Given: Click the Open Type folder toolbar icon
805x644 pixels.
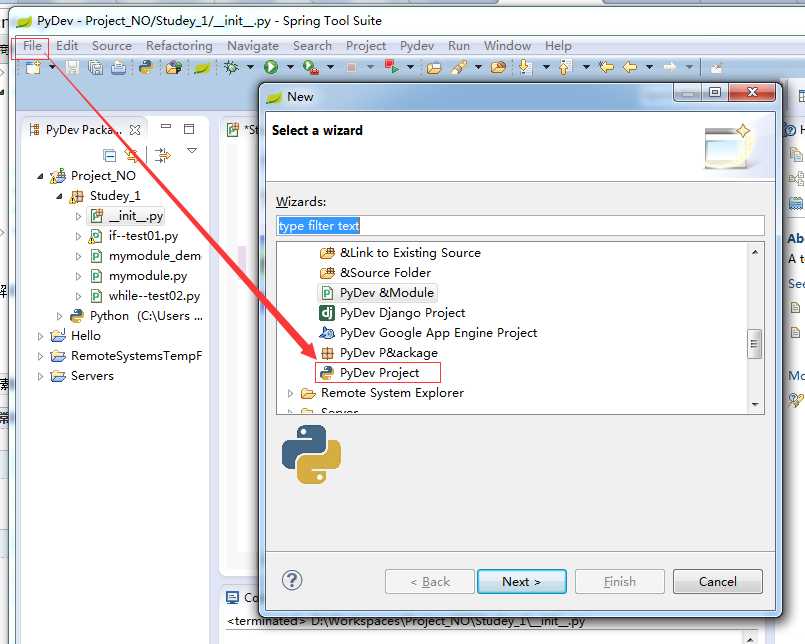Looking at the screenshot, I should click(x=434, y=68).
